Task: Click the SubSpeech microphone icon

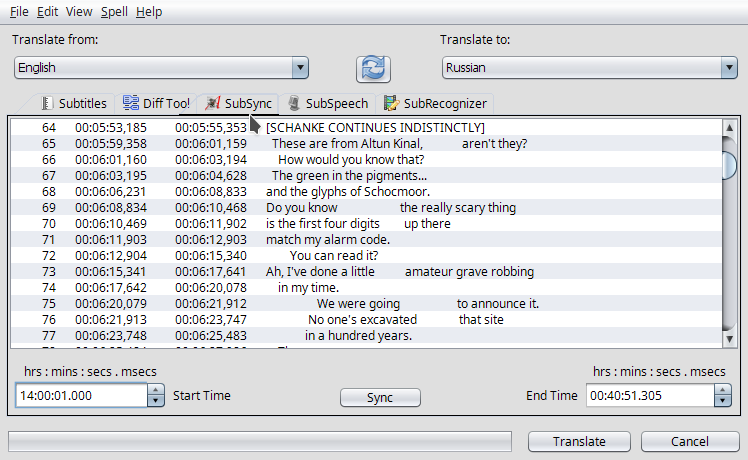Action: pos(294,104)
